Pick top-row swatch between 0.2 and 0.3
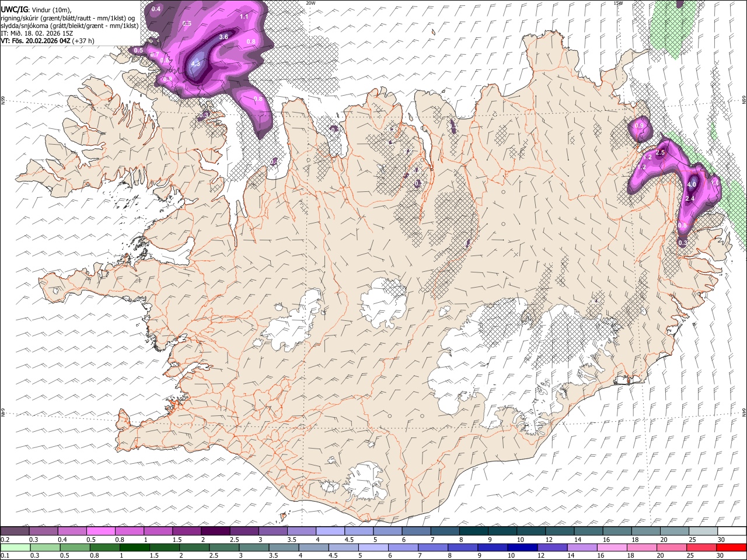 15,531
